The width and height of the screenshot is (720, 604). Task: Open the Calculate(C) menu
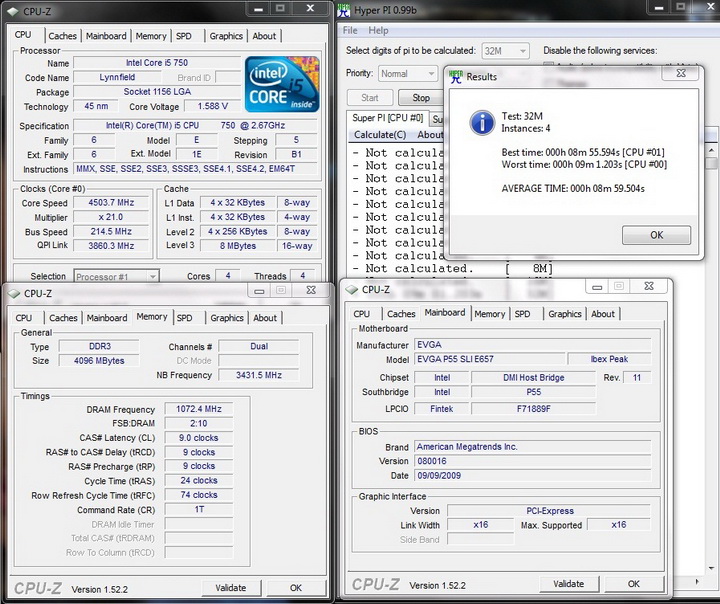pos(380,135)
